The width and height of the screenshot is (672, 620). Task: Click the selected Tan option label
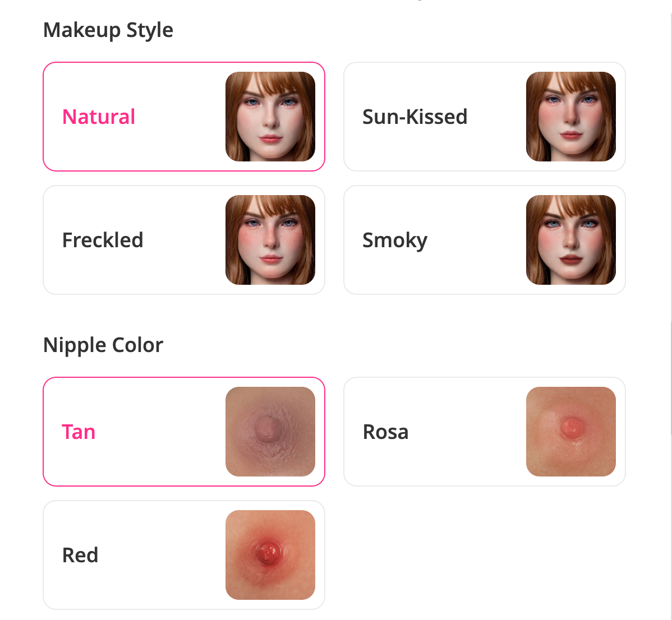pyautogui.click(x=79, y=432)
